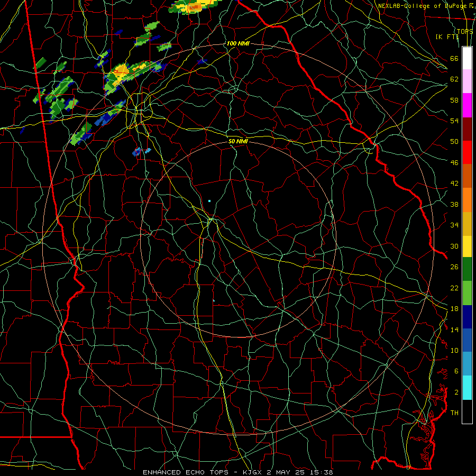
Task: Select the "58" legend value
Action: click(x=454, y=100)
